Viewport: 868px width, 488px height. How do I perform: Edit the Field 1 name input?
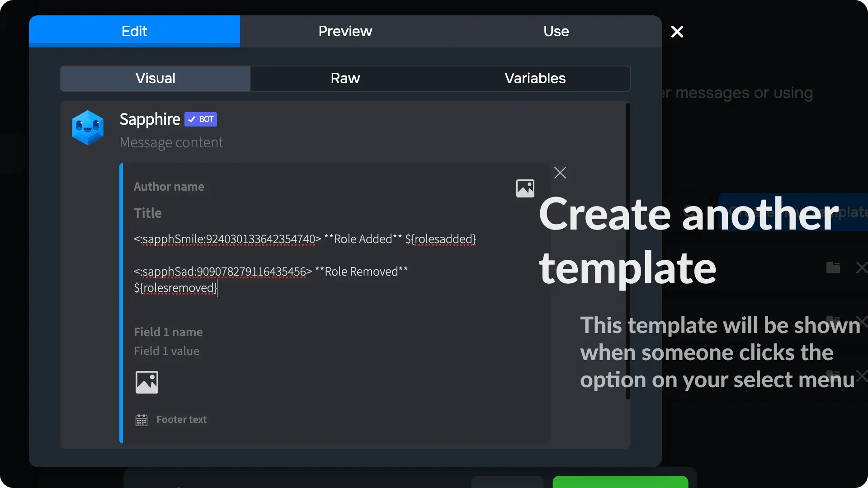[168, 332]
